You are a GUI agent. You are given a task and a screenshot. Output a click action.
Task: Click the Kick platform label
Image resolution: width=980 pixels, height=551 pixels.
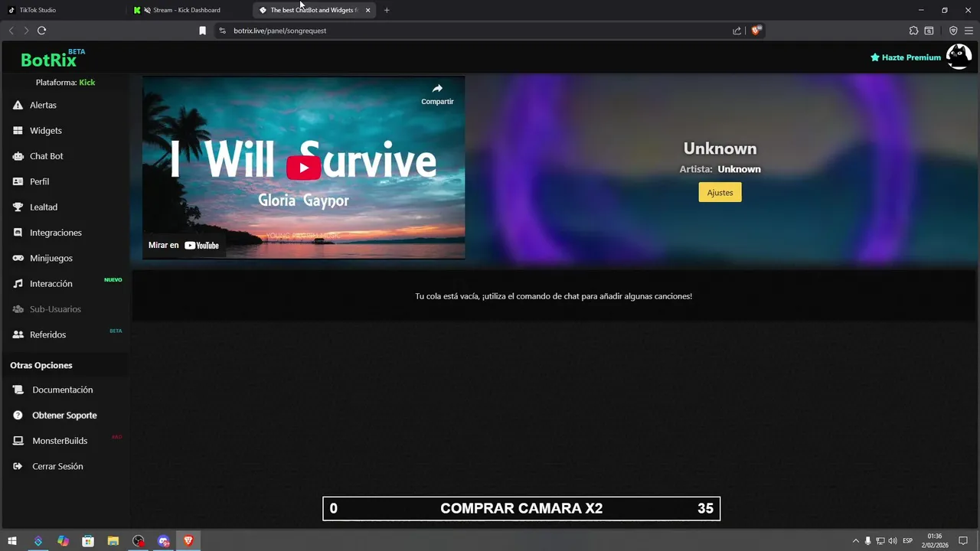pos(87,83)
